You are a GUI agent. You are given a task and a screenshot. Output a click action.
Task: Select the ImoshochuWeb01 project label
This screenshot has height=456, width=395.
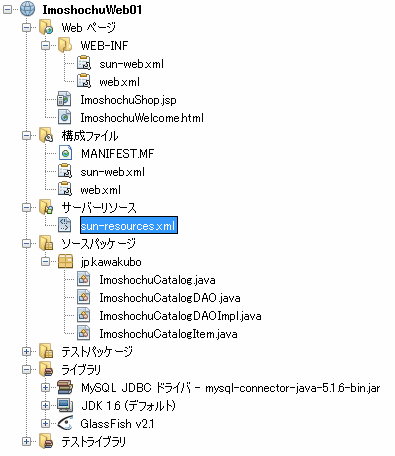point(92,10)
